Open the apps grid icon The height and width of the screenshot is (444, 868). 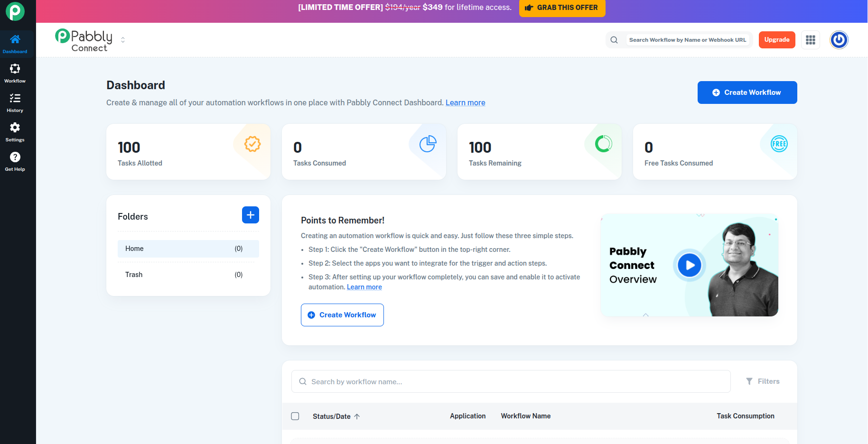click(811, 40)
